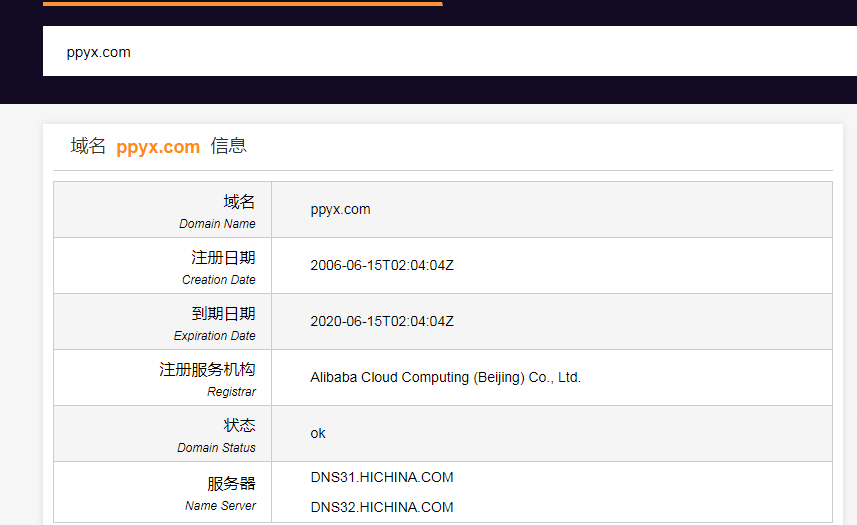Viewport: 857px width, 525px height.
Task: Select the 注册日期 row label
Action: pyautogui.click(x=223, y=258)
